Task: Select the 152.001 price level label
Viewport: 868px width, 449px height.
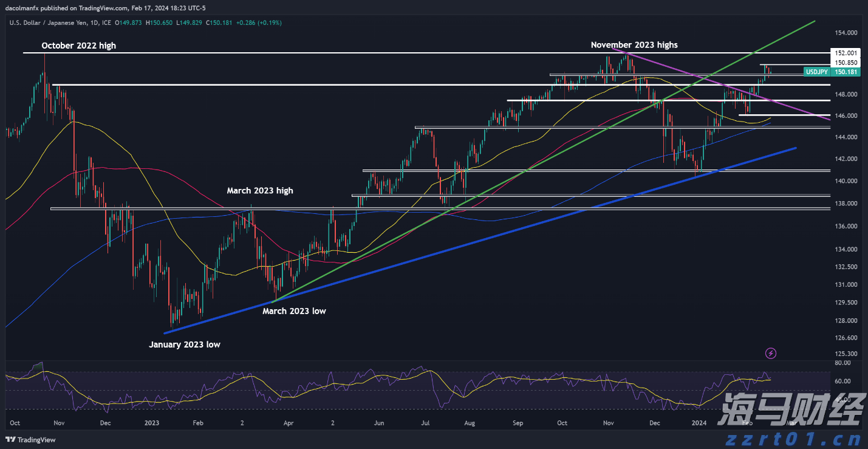Action: [846, 53]
